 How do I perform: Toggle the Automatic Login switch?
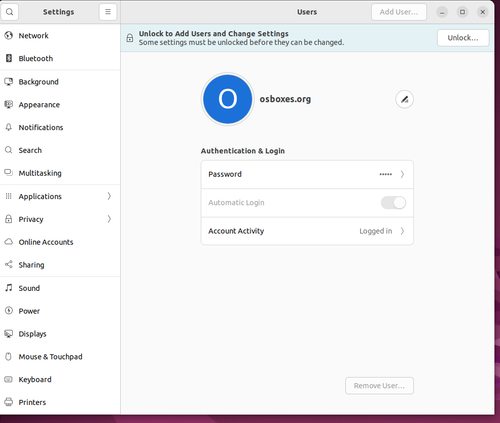(x=393, y=203)
